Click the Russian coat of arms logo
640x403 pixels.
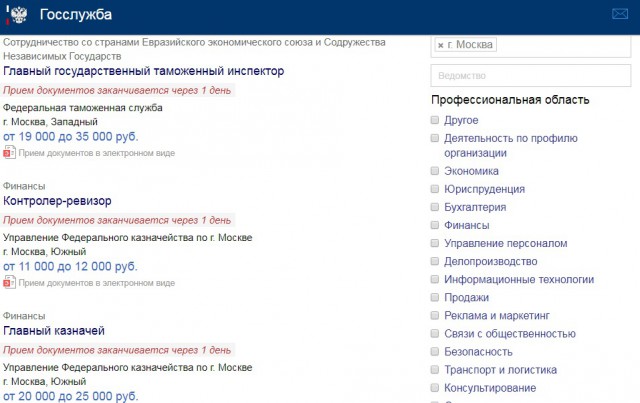point(19,15)
